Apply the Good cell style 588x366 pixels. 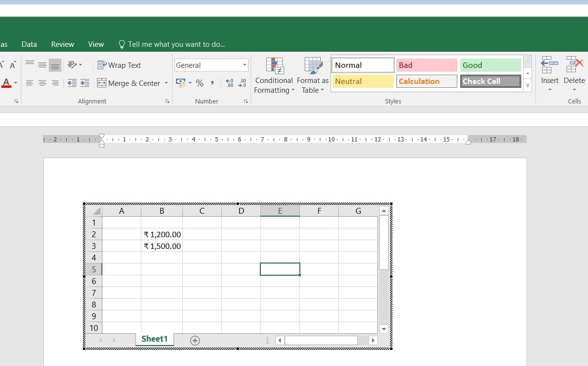coord(490,65)
